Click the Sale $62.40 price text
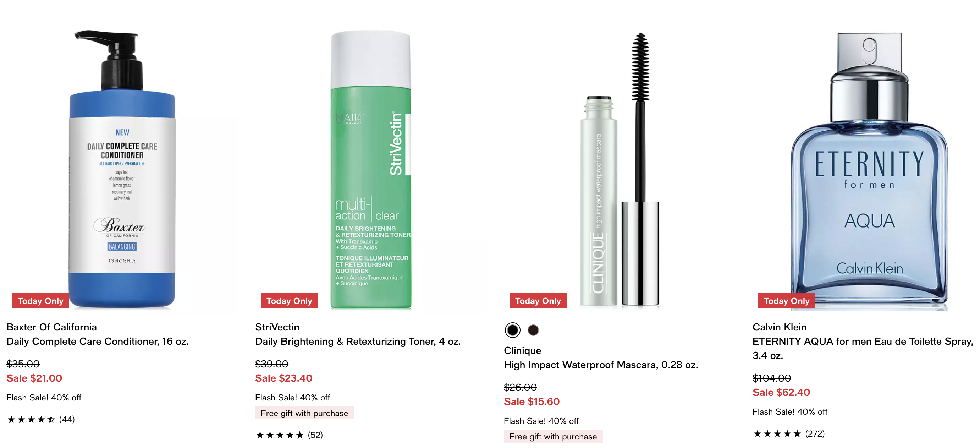 [x=781, y=392]
